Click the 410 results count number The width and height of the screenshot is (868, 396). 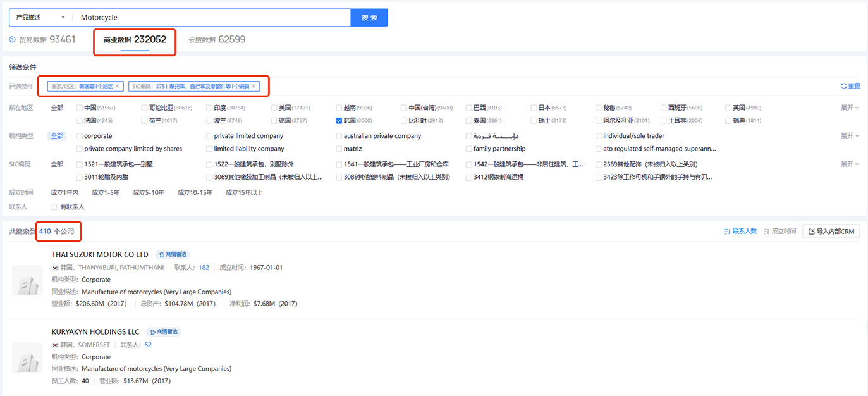pos(45,232)
